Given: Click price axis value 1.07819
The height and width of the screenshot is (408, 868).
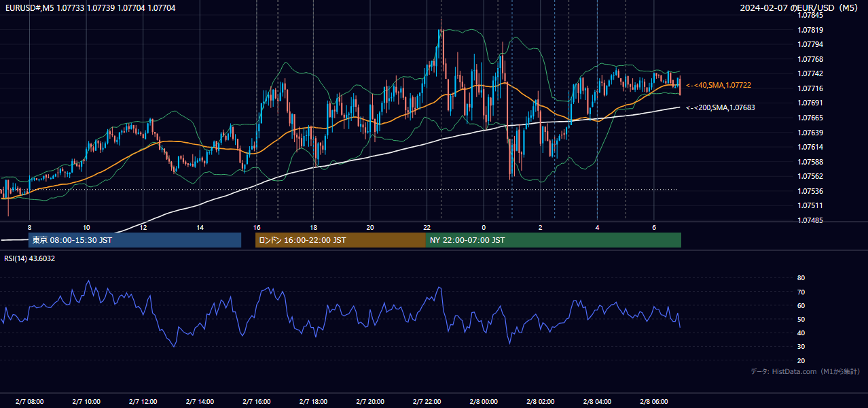Looking at the screenshot, I should tap(810, 30).
